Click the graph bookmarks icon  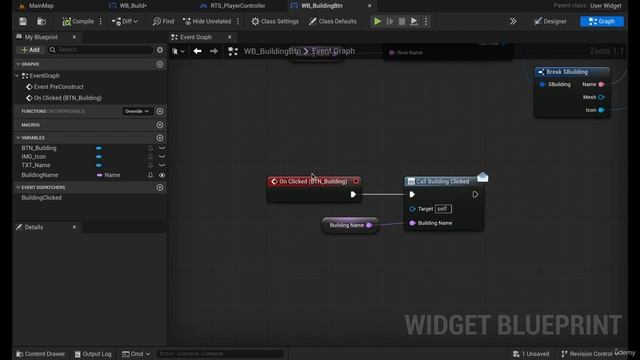pos(178,51)
